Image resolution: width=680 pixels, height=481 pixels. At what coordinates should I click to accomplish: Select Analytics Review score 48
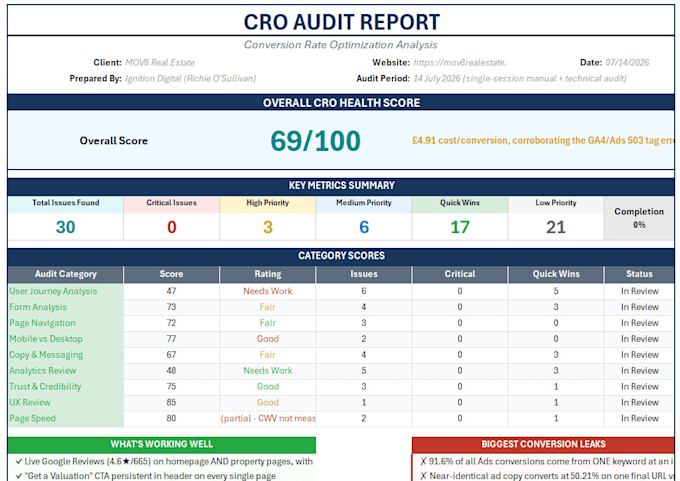click(x=171, y=371)
